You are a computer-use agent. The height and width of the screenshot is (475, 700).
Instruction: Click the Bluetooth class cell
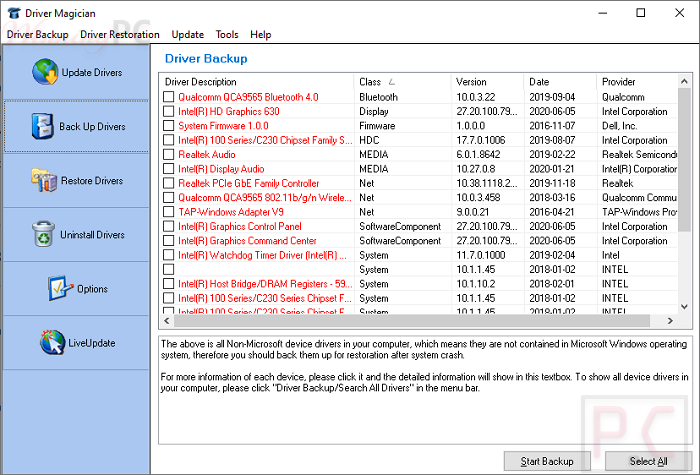tap(379, 97)
